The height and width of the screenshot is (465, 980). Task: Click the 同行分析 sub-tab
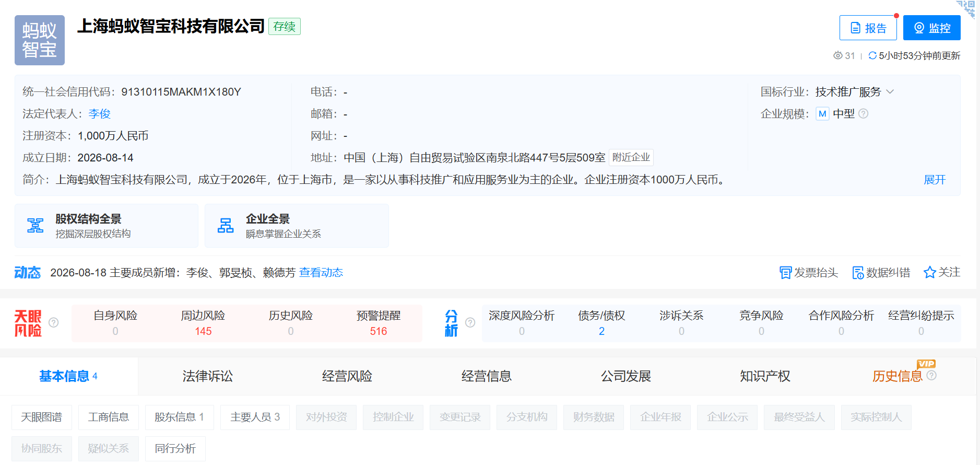click(175, 448)
